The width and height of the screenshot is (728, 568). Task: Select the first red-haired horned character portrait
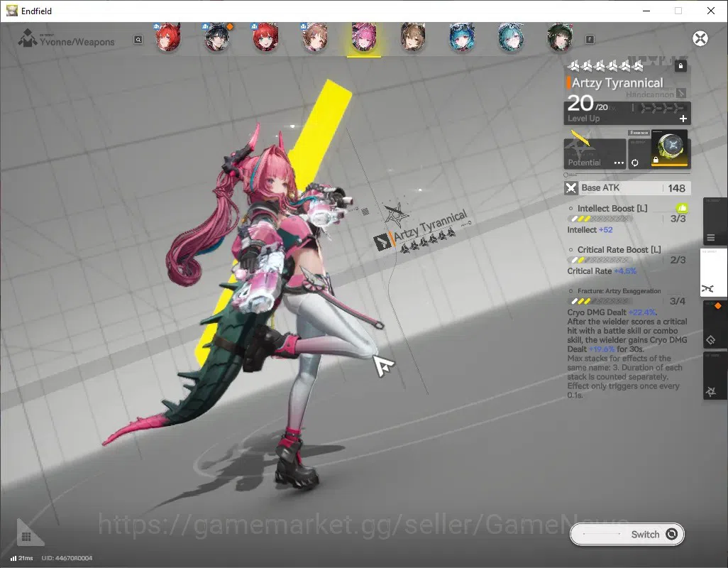point(168,37)
